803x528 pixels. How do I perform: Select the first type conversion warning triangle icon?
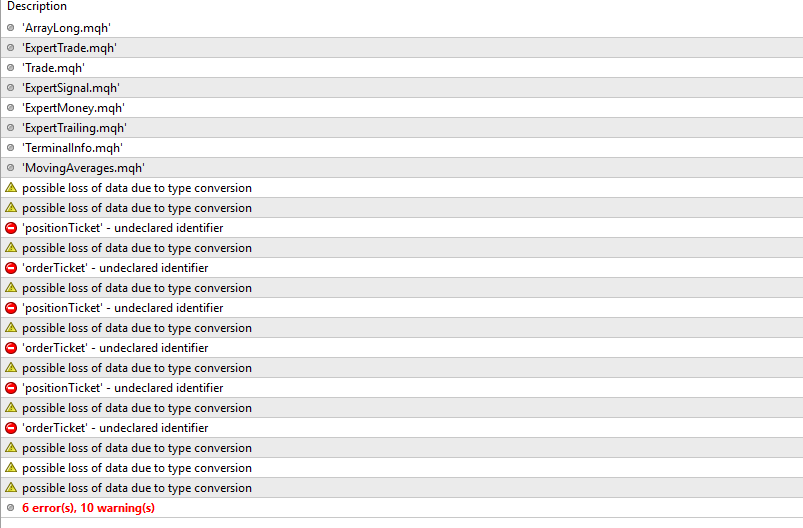[11, 187]
